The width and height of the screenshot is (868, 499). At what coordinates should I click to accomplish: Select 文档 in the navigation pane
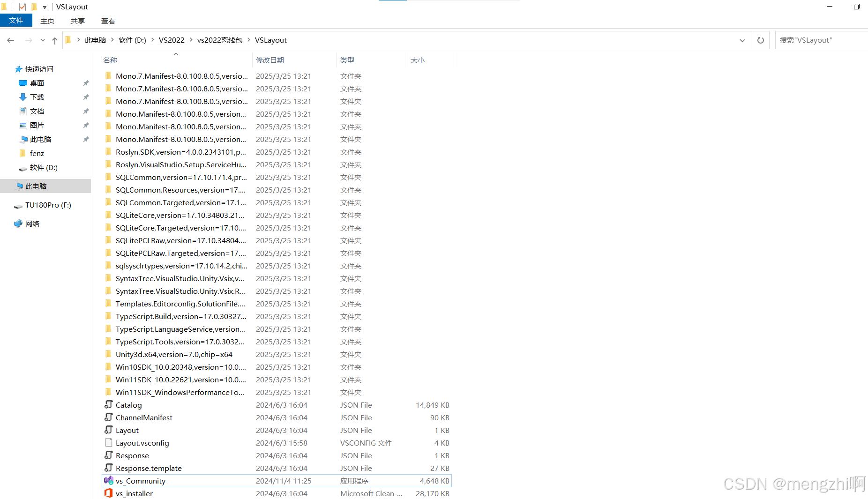37,111
